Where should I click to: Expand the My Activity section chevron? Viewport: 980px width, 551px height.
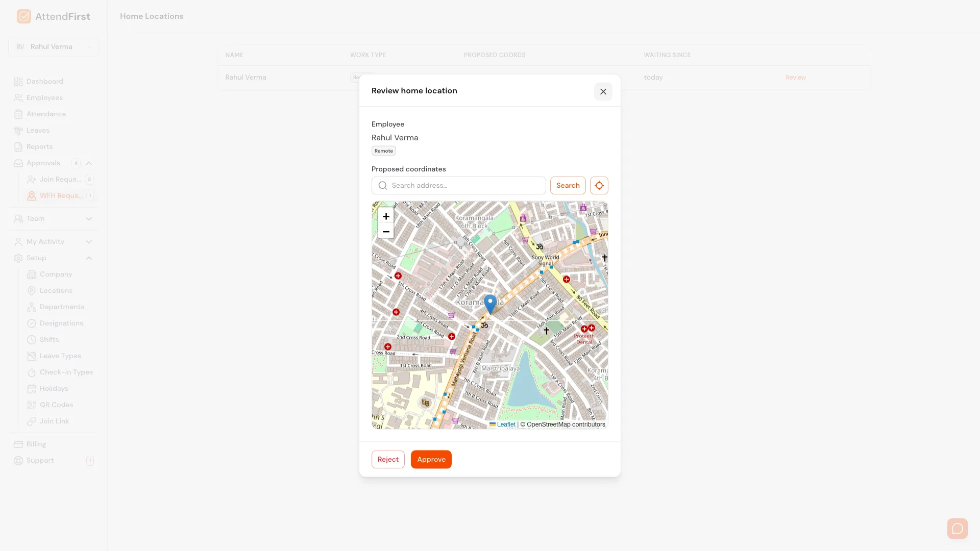tap(89, 242)
